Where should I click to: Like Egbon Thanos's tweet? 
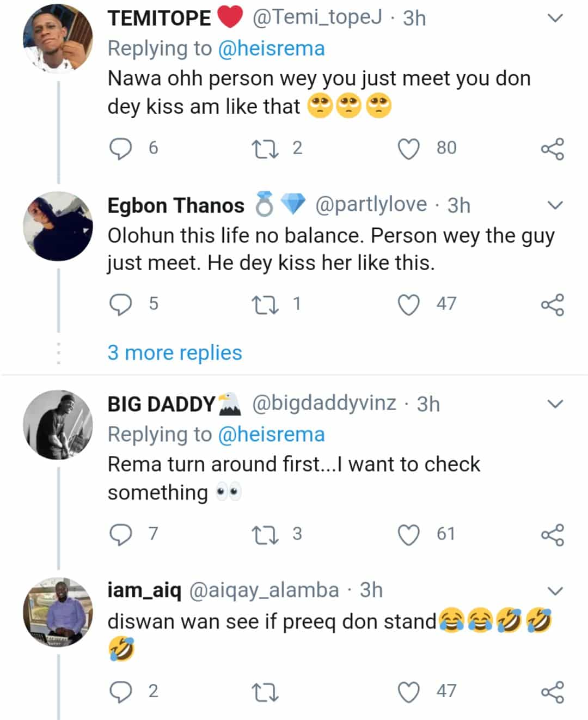click(x=409, y=304)
